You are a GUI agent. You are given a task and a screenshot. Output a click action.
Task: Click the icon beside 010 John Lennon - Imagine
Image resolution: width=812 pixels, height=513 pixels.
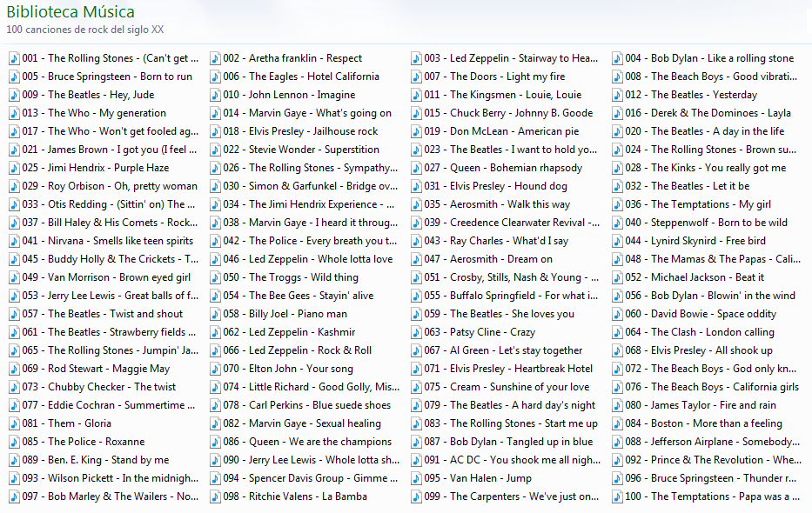click(x=216, y=95)
